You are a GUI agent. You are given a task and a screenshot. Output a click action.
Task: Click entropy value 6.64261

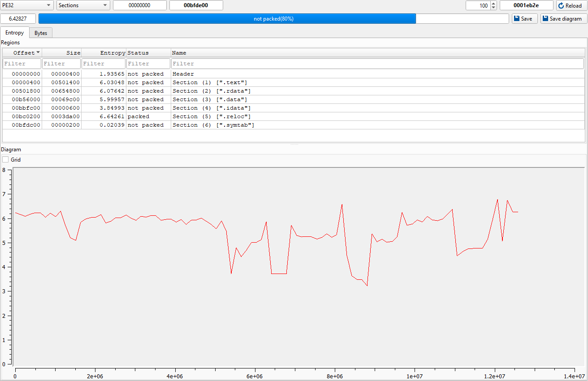[x=112, y=116]
